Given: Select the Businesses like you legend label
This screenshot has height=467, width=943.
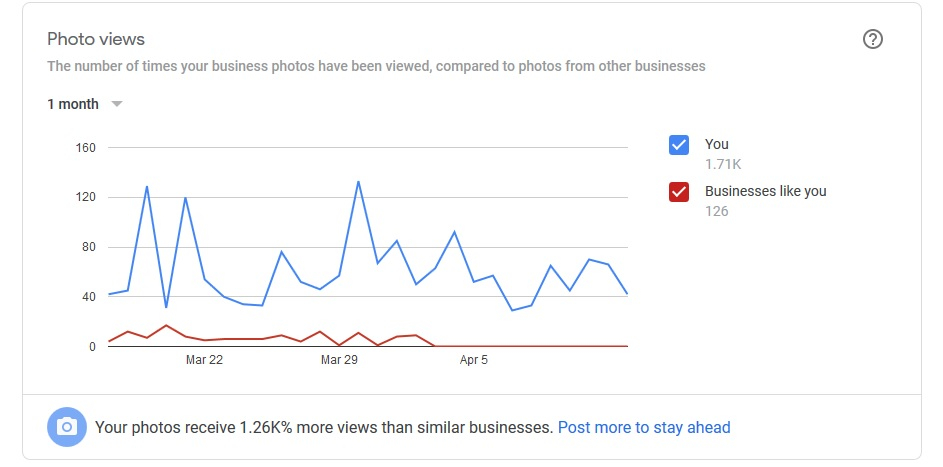Looking at the screenshot, I should tap(766, 191).
